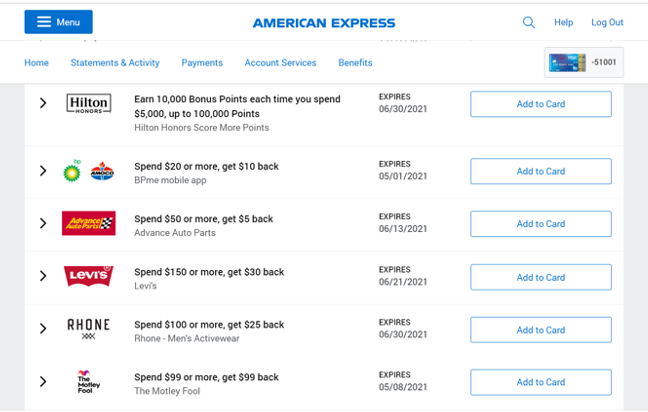Click the American Express logo

click(323, 23)
